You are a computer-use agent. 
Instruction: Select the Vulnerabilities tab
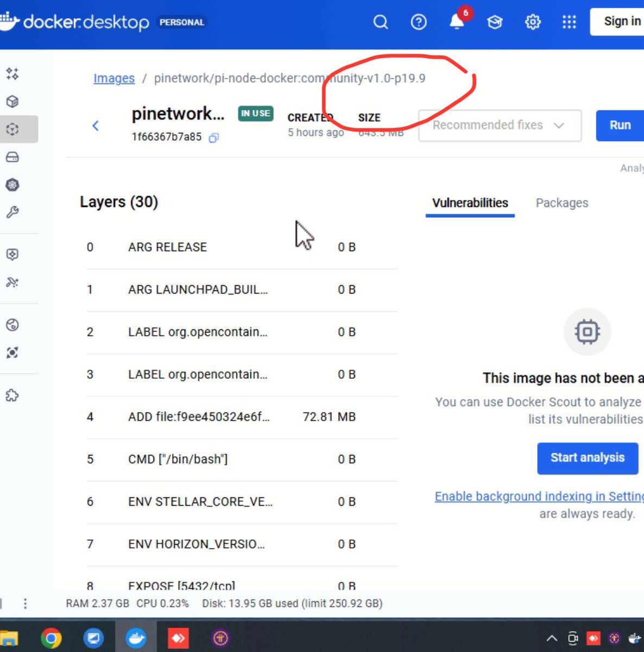click(470, 203)
